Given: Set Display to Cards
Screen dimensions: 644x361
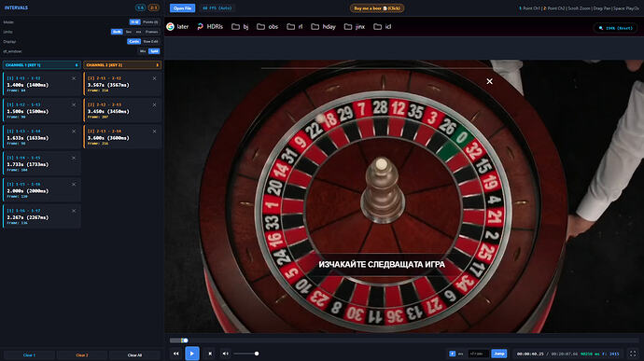Looking at the screenshot, I should tap(133, 41).
